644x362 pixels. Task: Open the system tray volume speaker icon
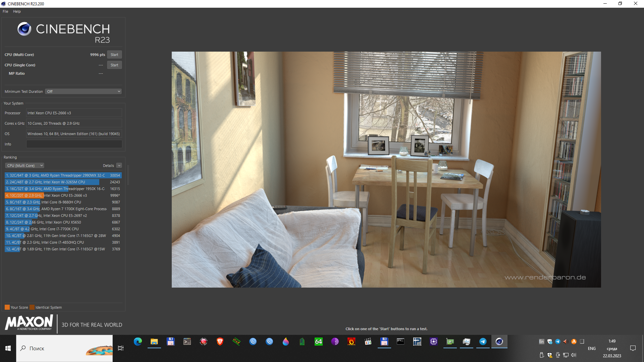point(574,355)
